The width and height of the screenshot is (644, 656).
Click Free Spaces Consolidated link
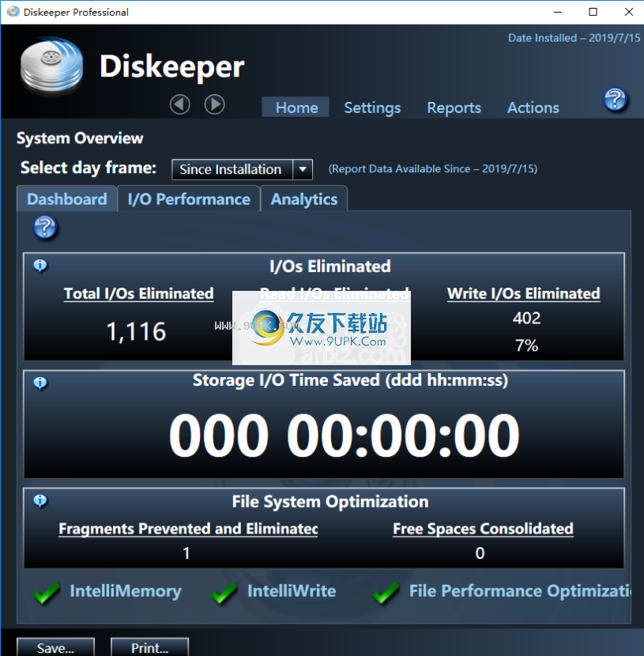pyautogui.click(x=483, y=529)
